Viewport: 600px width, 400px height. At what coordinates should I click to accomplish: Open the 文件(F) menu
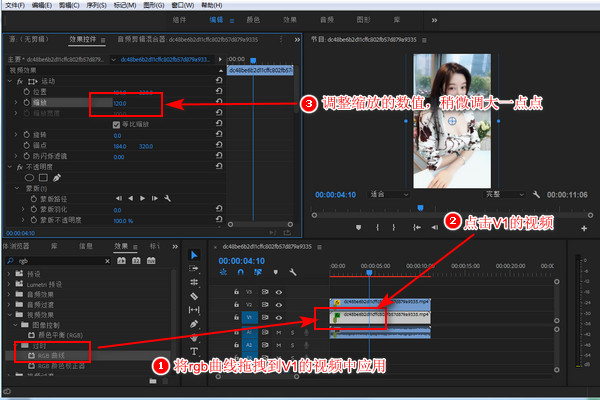tap(15, 5)
